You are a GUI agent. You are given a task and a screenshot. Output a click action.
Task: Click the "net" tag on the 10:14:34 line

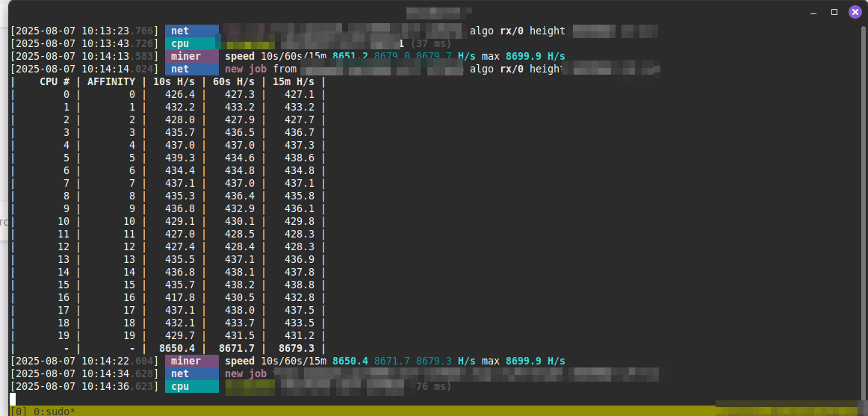(191, 374)
